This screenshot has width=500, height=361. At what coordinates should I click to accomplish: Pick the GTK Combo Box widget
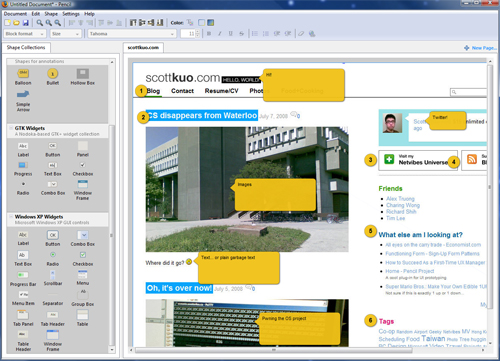click(53, 188)
